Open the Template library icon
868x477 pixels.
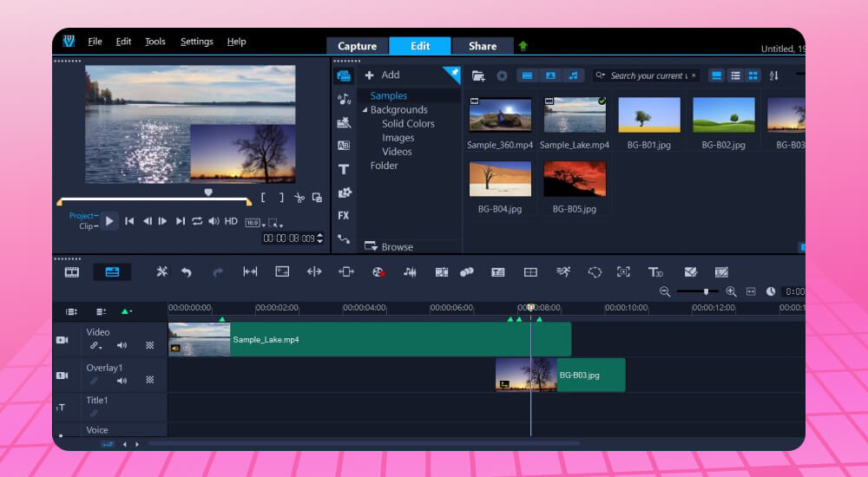coord(344,122)
